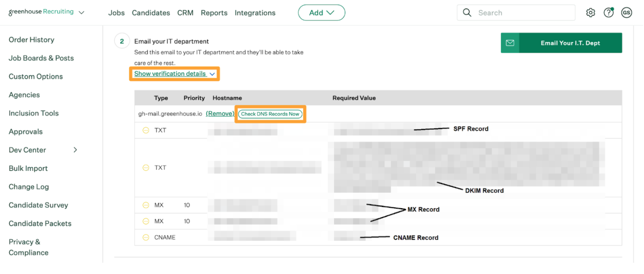Go to the Candidates menu
The height and width of the screenshot is (274, 644).
[x=151, y=13]
